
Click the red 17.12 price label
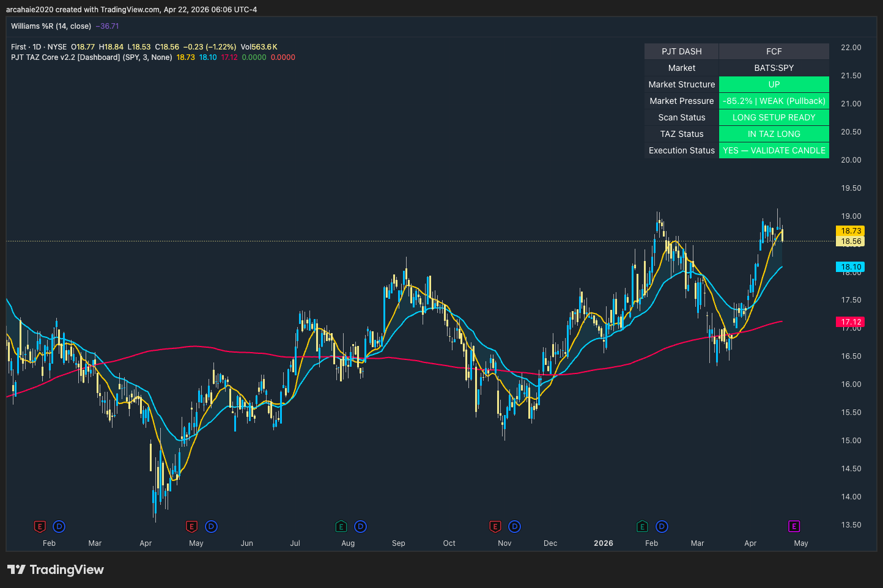click(x=851, y=322)
